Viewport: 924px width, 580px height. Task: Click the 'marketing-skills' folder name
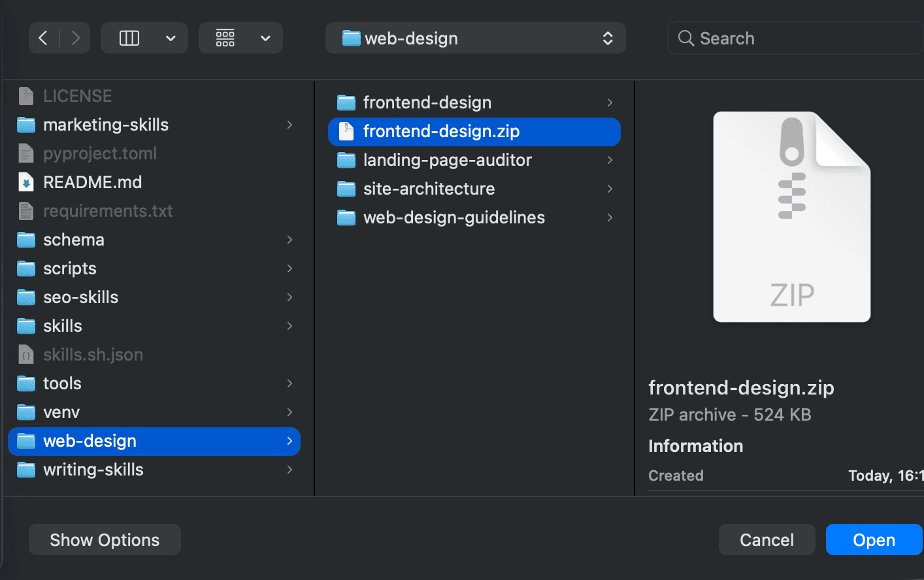[106, 125]
